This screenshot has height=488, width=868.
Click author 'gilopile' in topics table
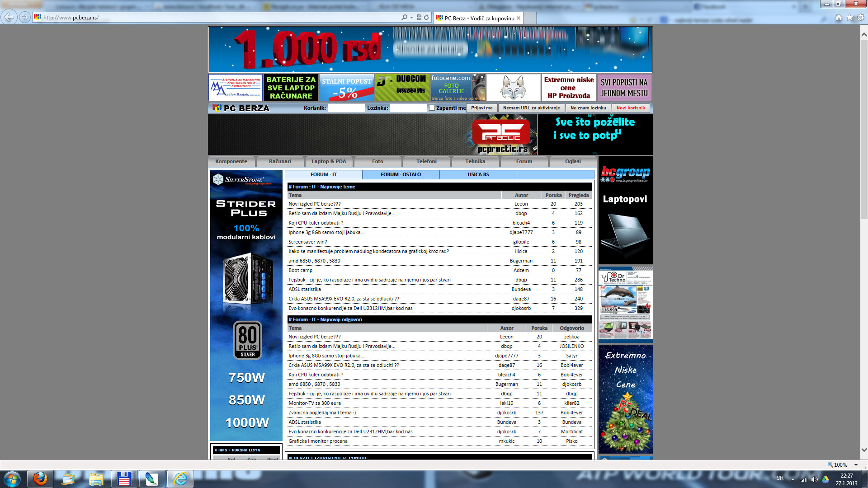coord(521,242)
